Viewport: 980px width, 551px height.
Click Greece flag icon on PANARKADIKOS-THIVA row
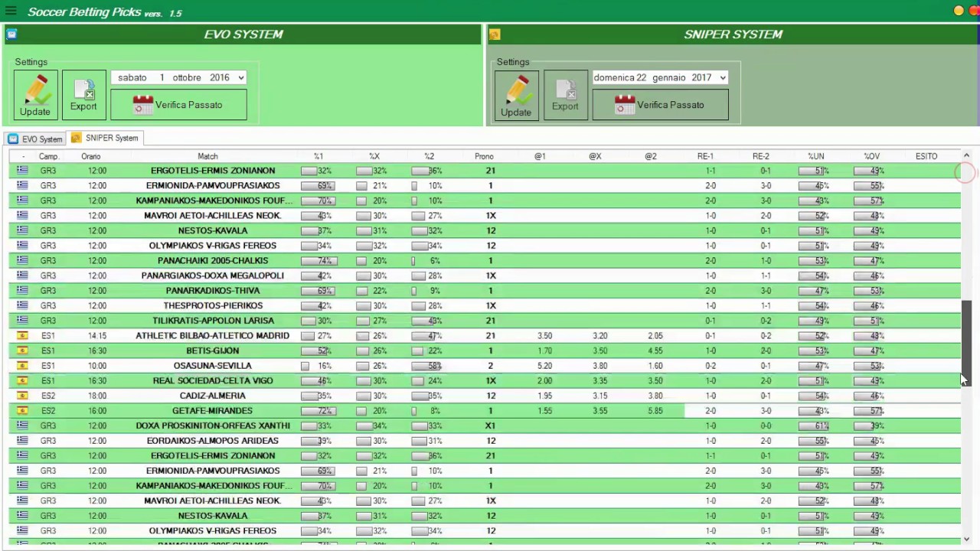22,291
